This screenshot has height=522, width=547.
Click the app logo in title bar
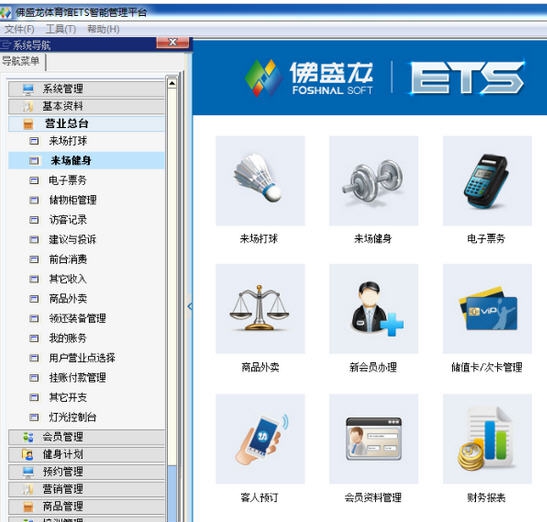pyautogui.click(x=6, y=13)
